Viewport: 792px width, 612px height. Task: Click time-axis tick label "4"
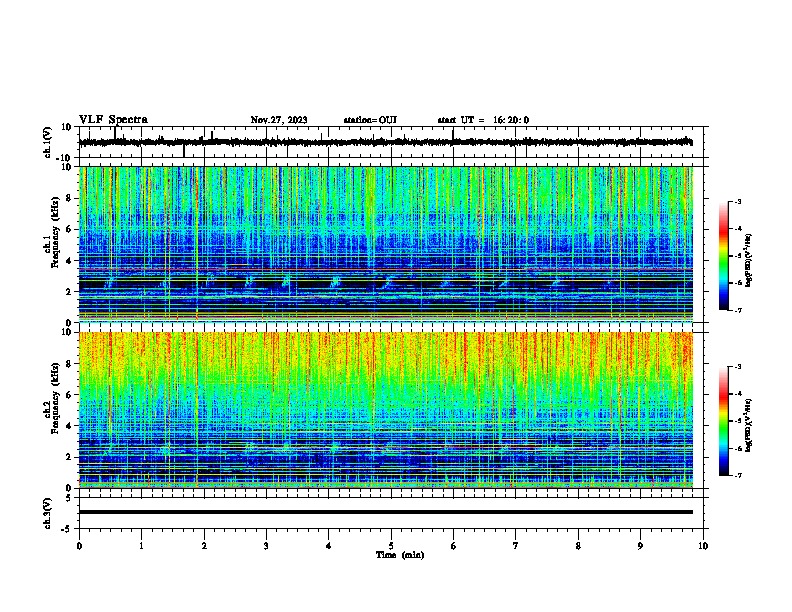pyautogui.click(x=329, y=546)
